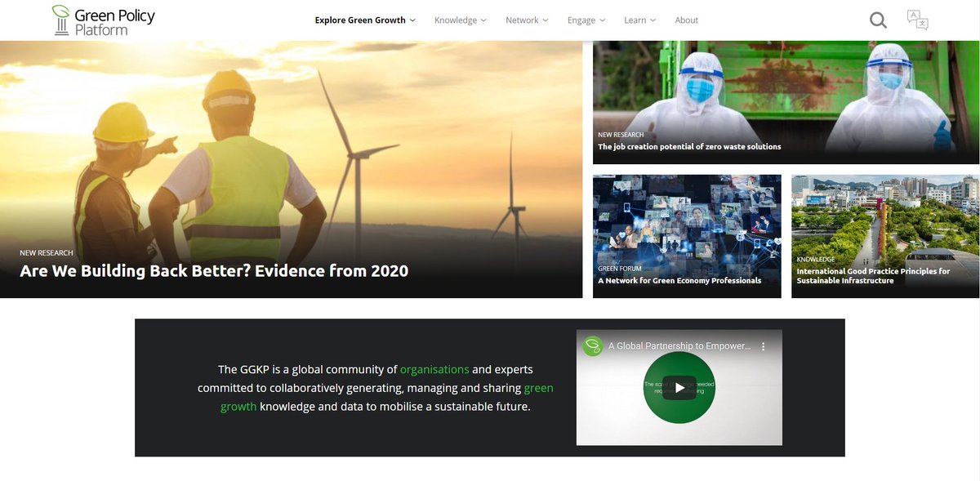Screen dimensions: 980x481
Task: Open 'A Network for Green Economy Professionals'
Action: 679,280
